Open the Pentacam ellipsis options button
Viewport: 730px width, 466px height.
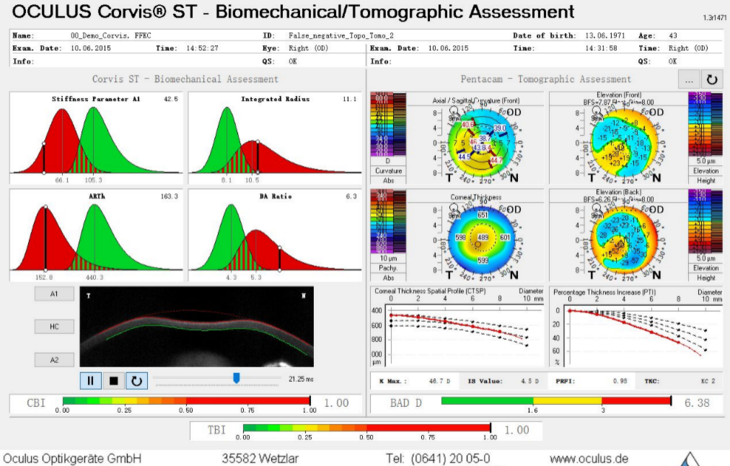689,78
